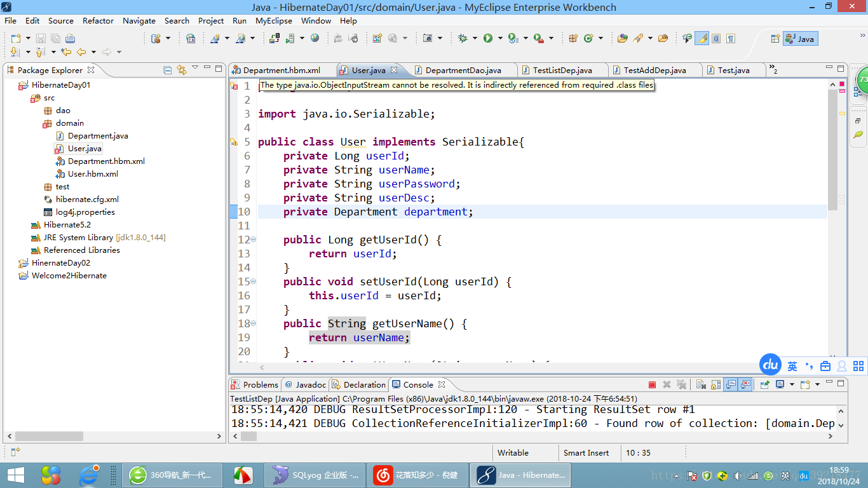Show hidden editor tabs list chevron

tap(773, 69)
